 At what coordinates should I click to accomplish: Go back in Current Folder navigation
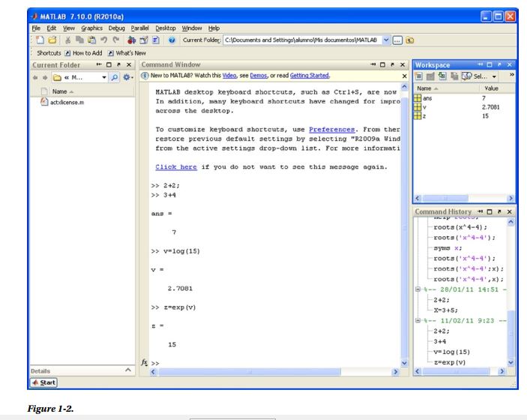(x=35, y=78)
